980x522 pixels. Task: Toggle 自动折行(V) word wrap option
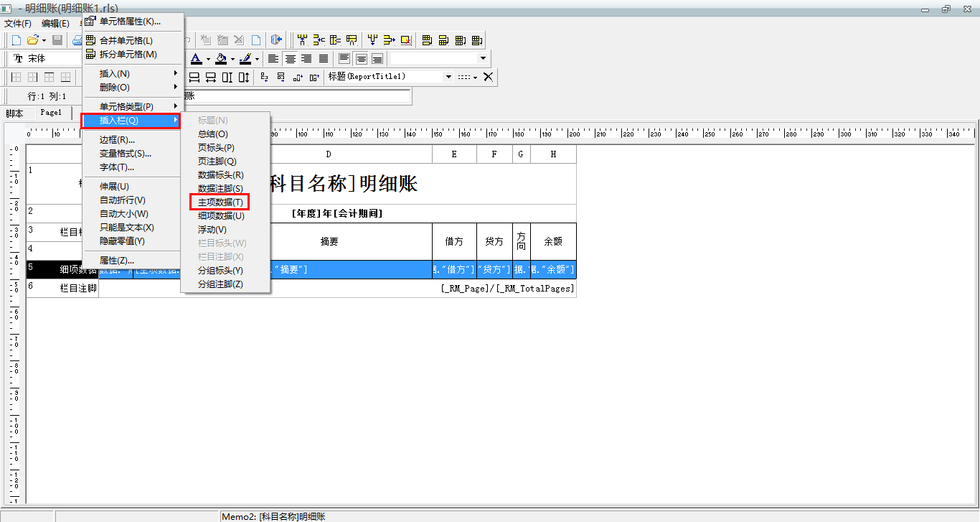[x=133, y=200]
